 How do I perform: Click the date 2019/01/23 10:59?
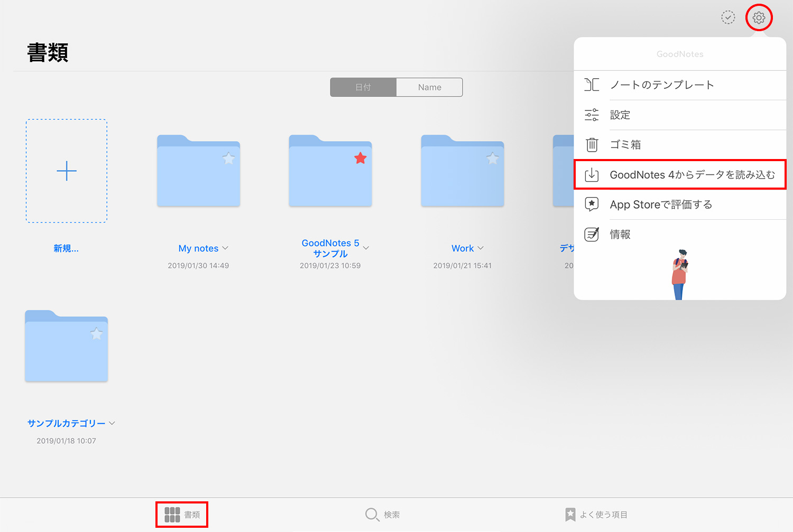click(330, 266)
